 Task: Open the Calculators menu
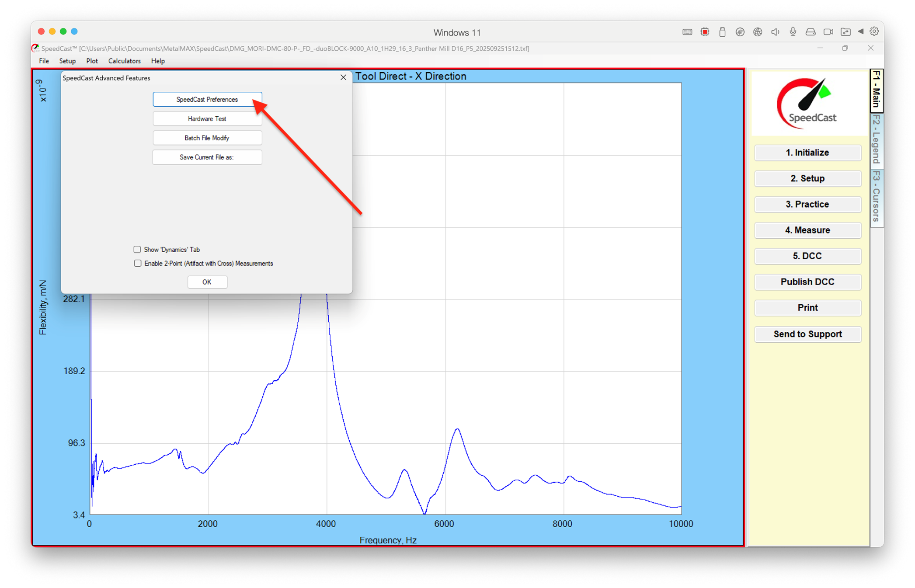click(x=125, y=61)
